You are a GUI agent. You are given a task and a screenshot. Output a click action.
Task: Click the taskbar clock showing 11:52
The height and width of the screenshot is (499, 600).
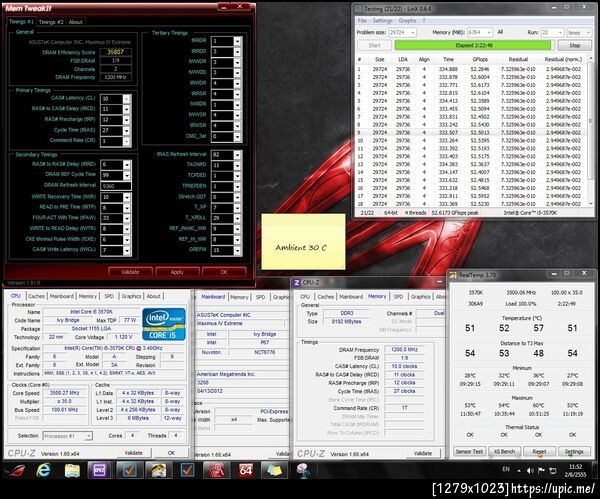pos(575,470)
